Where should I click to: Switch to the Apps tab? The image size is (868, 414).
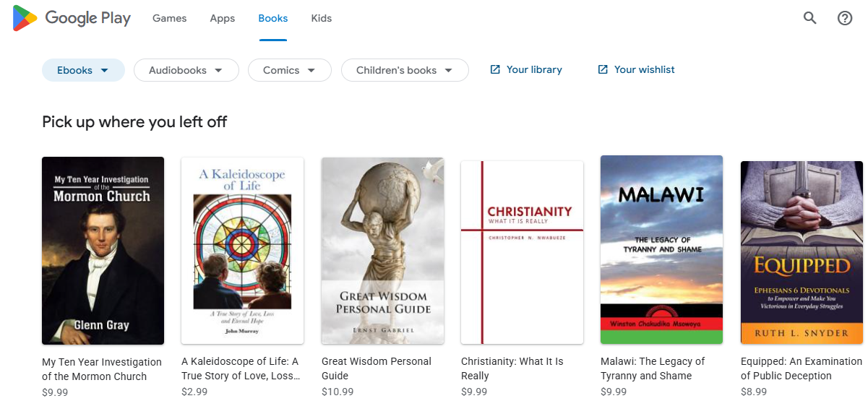click(x=223, y=18)
